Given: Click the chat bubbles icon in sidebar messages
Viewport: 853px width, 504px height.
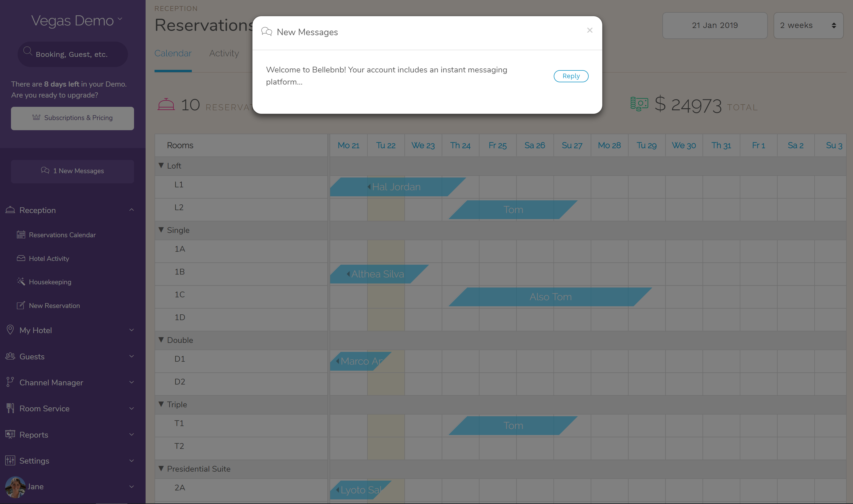Looking at the screenshot, I should [x=45, y=171].
